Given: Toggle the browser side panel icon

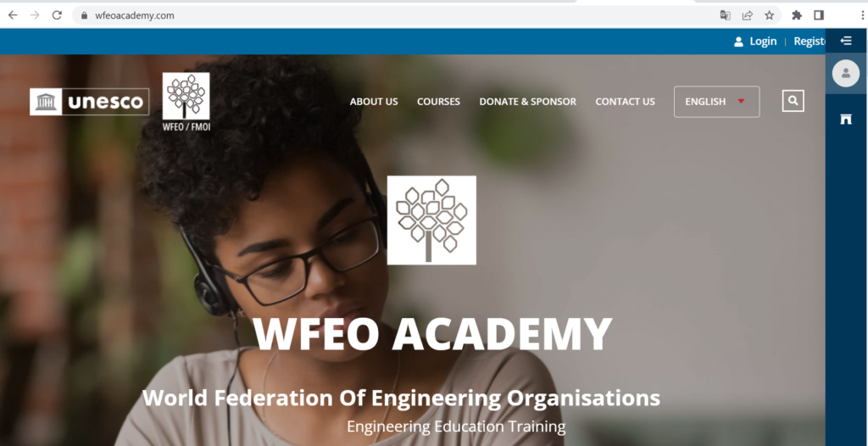Looking at the screenshot, I should (820, 15).
